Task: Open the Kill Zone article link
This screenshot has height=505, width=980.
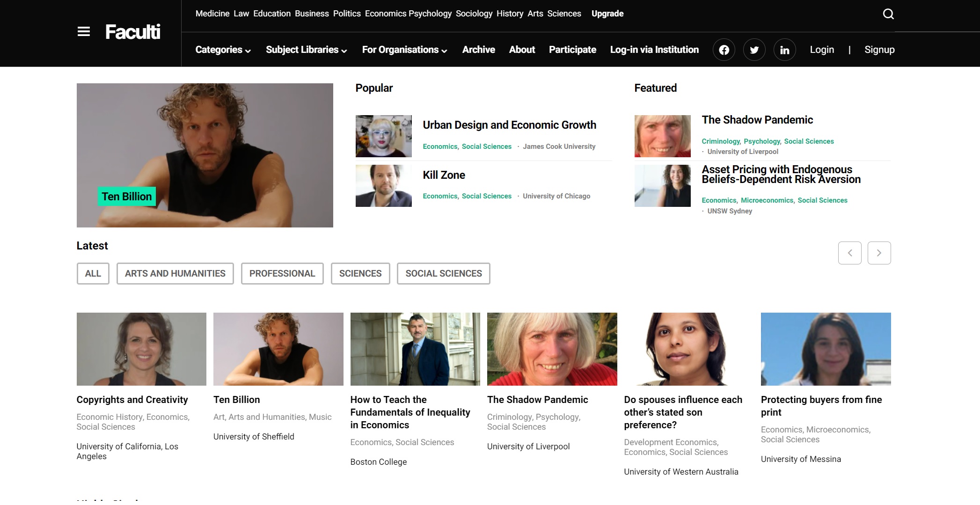Action: [444, 175]
